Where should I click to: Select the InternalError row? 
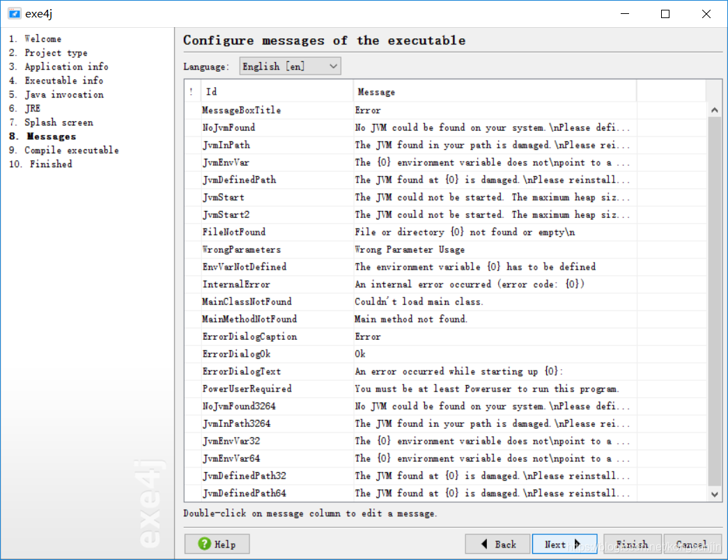click(x=446, y=285)
